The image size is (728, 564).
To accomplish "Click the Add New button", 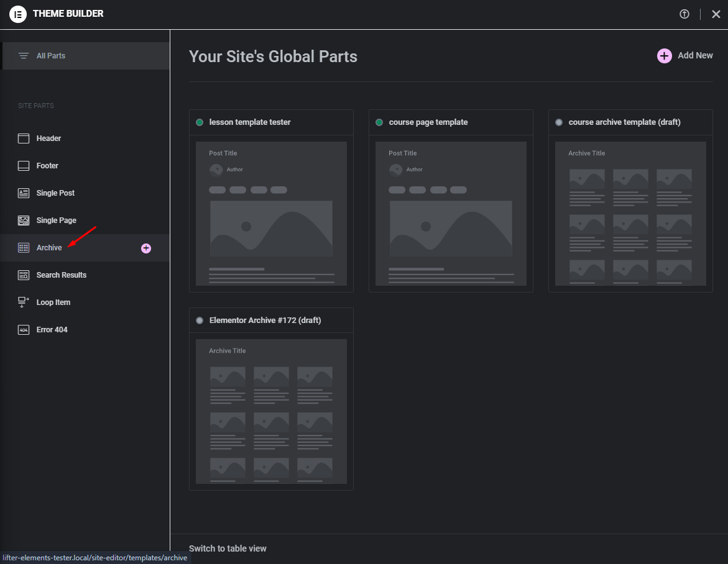I will click(685, 55).
